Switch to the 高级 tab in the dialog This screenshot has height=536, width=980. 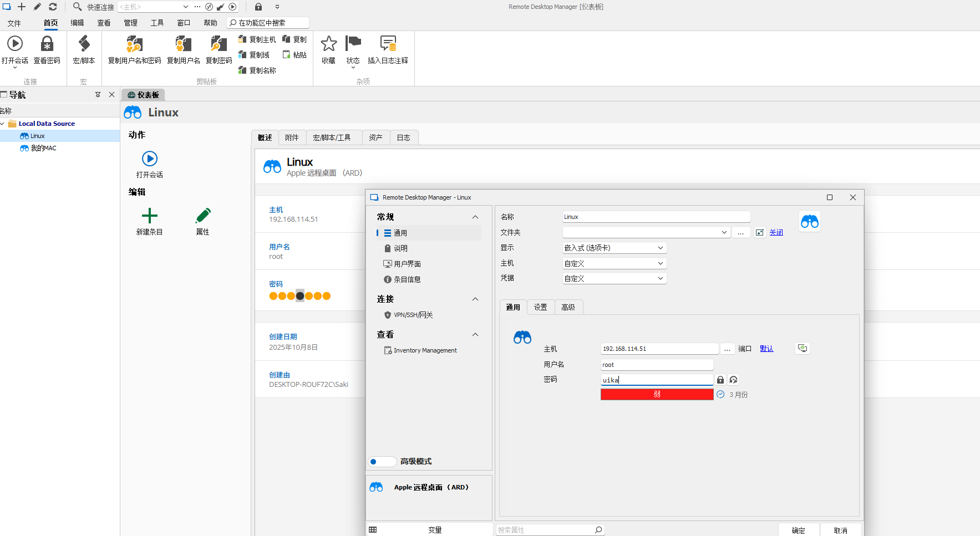tap(568, 307)
